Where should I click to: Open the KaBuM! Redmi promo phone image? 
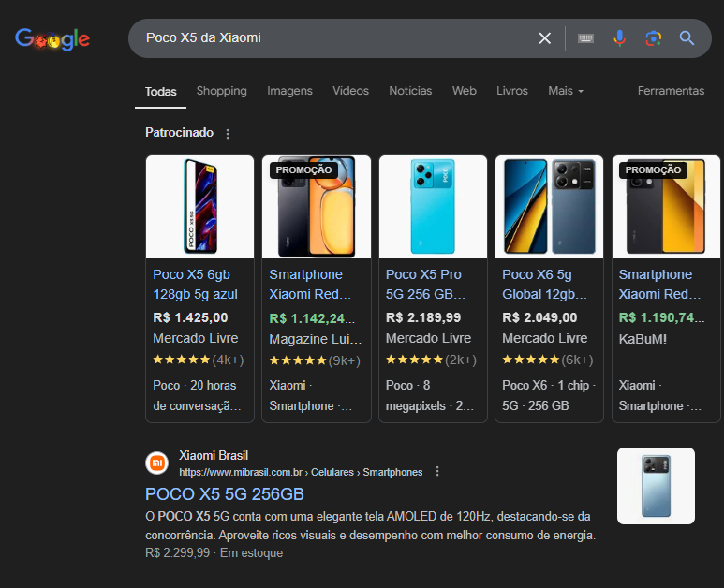tap(666, 207)
